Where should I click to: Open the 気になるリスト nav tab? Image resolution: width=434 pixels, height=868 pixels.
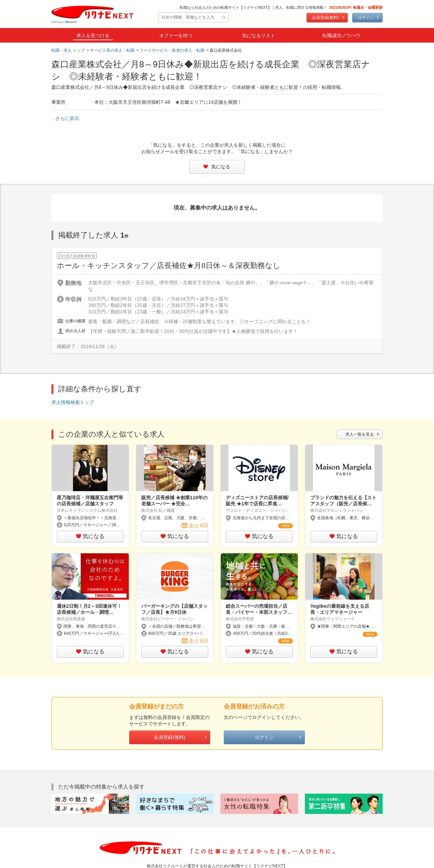[x=258, y=35]
